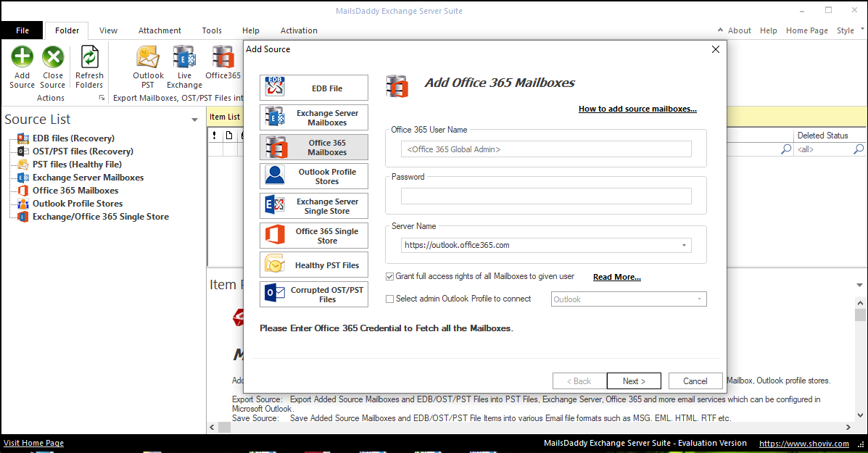Click PST files (Healthy File) tree icon
The width and height of the screenshot is (868, 453).
point(22,165)
